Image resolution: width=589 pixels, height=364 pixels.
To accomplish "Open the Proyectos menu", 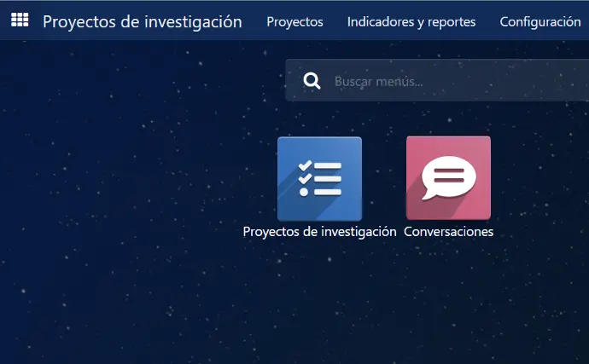I will tap(294, 22).
